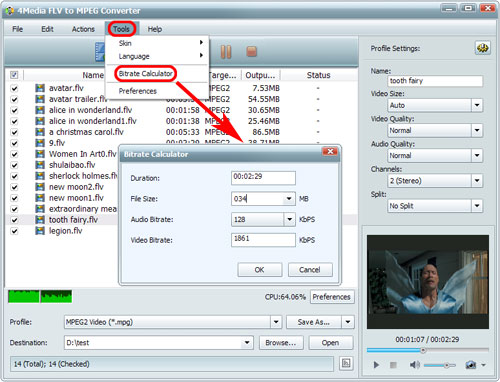This screenshot has width=500, height=382.
Task: Click the Stop toolbar icon
Action: pyautogui.click(x=251, y=52)
